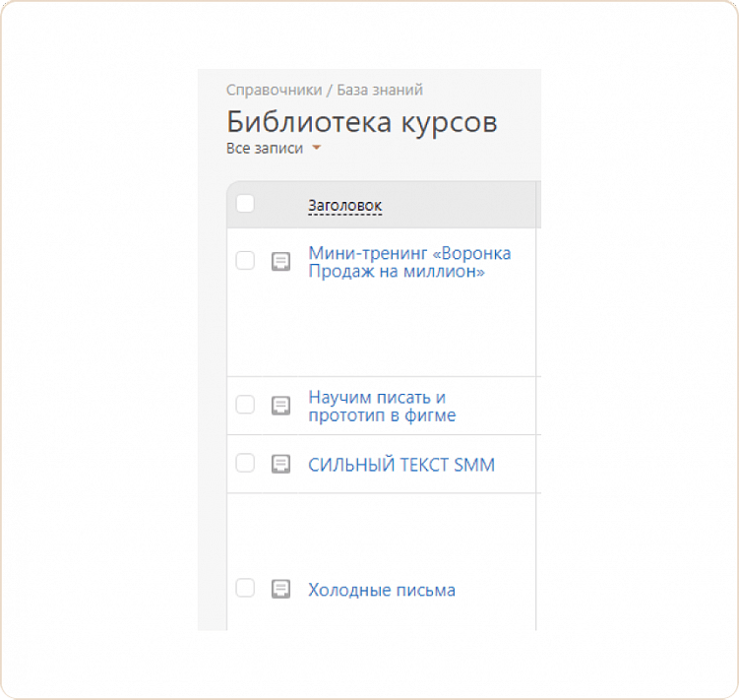Click the document icon of Мини-тренинг row

coord(280,261)
